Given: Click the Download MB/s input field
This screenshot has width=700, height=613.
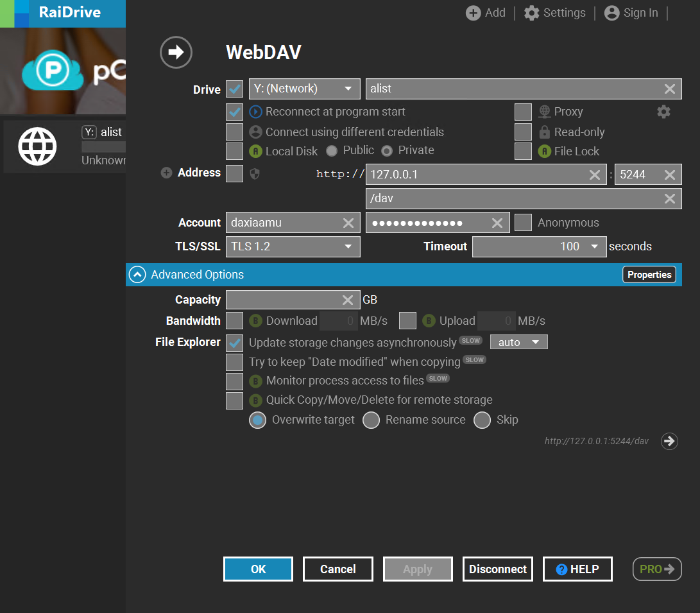Looking at the screenshot, I should coord(338,320).
